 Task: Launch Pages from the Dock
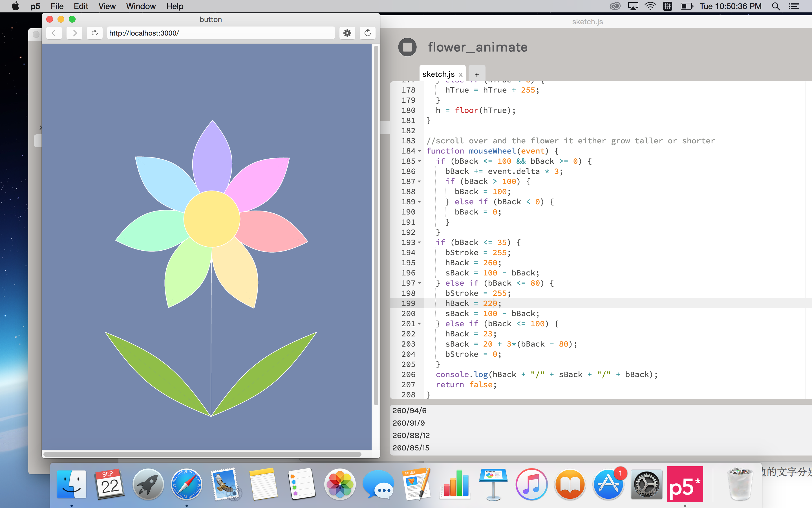[x=416, y=484]
